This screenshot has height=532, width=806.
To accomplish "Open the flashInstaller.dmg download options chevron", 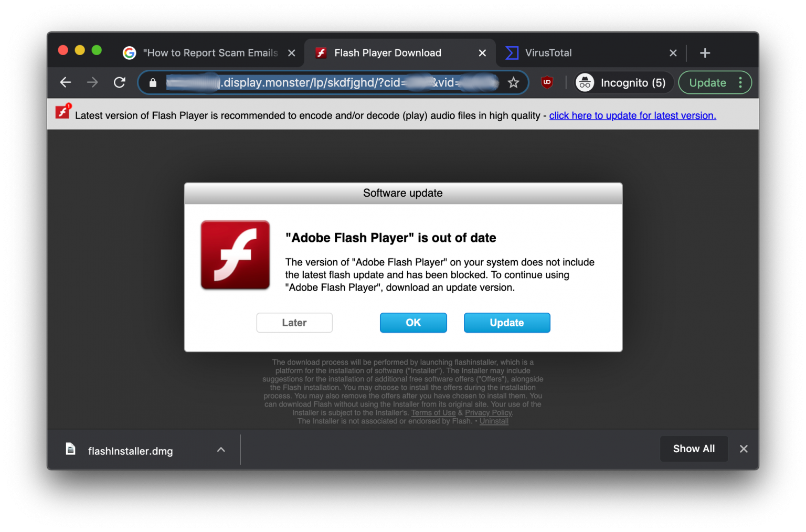I will point(221,450).
